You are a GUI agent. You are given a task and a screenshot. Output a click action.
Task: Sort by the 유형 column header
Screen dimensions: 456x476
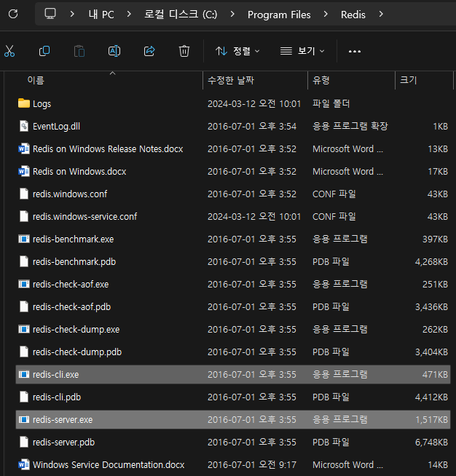(352, 80)
